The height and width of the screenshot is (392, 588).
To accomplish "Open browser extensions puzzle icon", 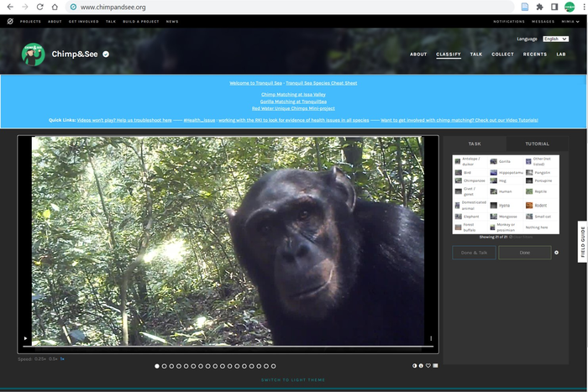I will click(x=539, y=7).
